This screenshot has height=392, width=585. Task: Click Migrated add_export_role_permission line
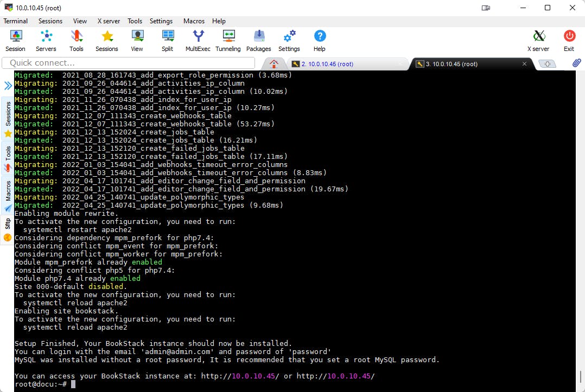[153, 75]
